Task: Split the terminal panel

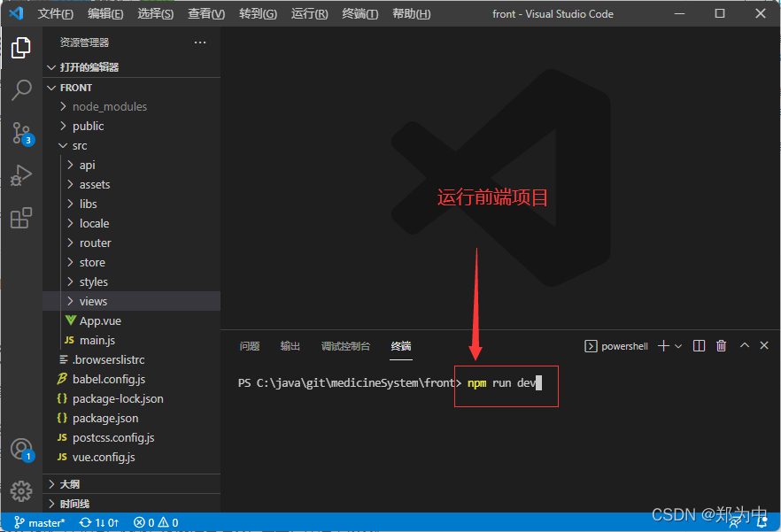Action: [699, 346]
